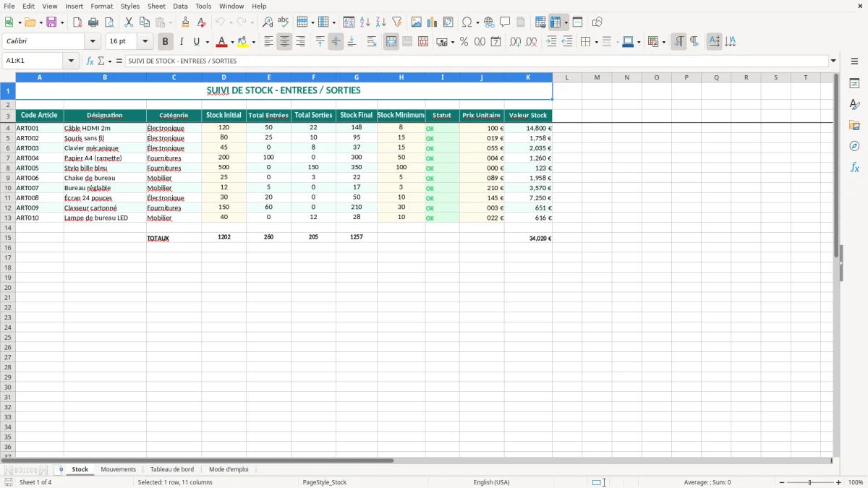Open the Font Color dropdown arrow
The width and height of the screenshot is (868, 488).
pos(232,42)
